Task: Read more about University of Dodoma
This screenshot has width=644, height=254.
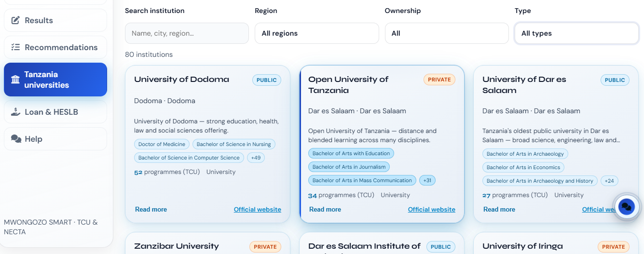Action: coord(151,209)
